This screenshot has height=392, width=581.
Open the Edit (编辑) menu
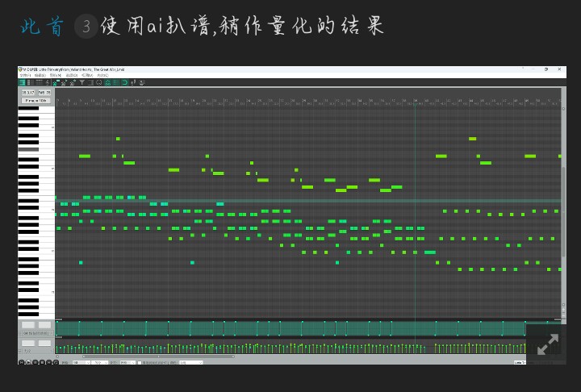pos(40,75)
